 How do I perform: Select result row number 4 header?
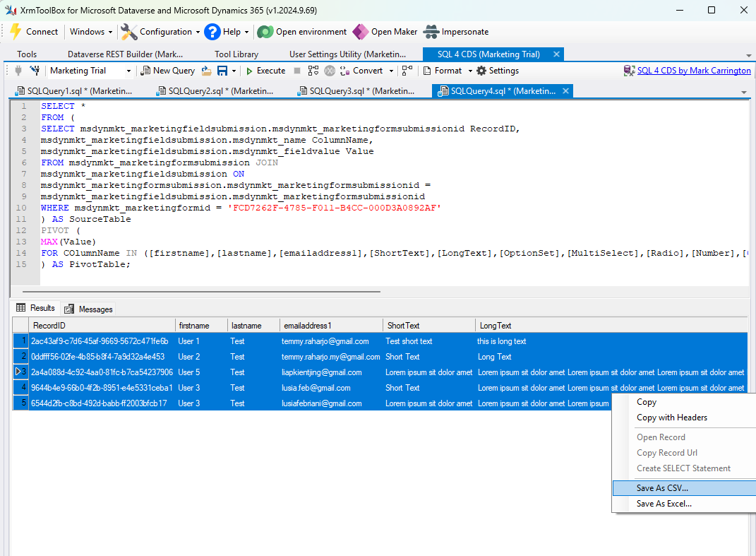(x=20, y=388)
